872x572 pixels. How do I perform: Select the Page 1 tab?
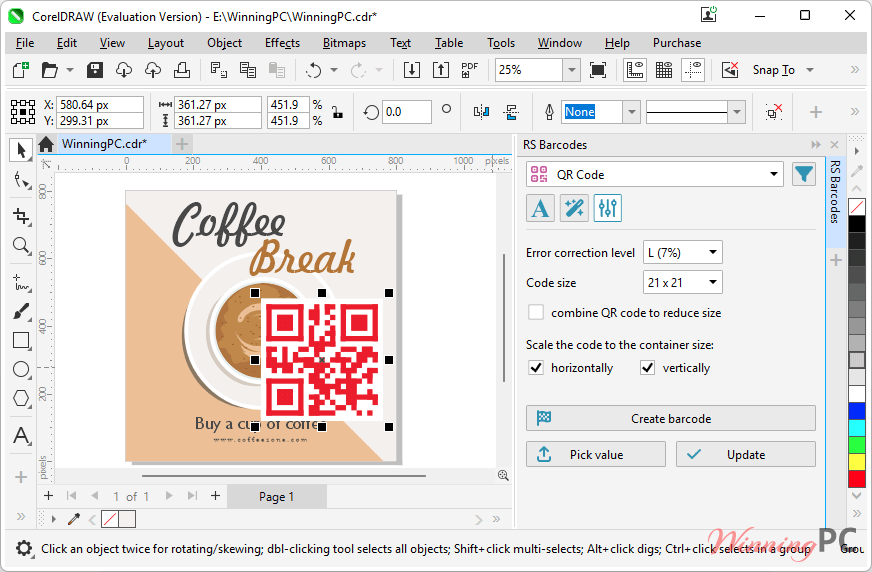276,496
